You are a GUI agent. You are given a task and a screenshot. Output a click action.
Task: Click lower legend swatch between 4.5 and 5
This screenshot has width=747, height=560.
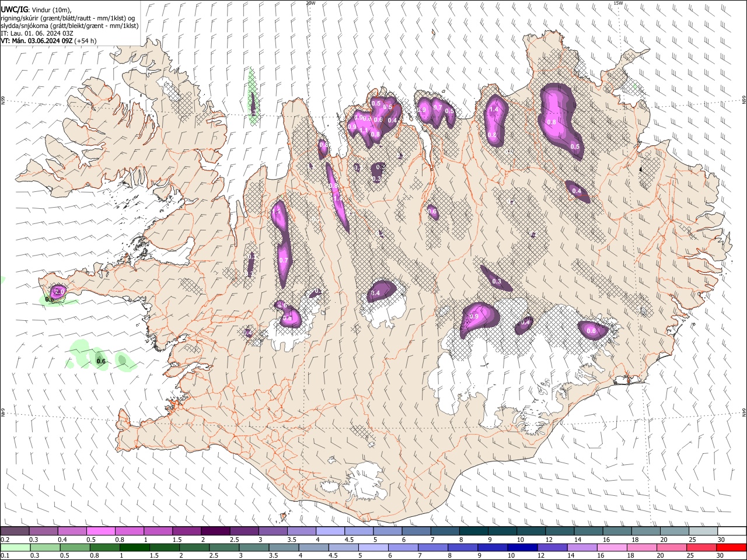(343, 547)
